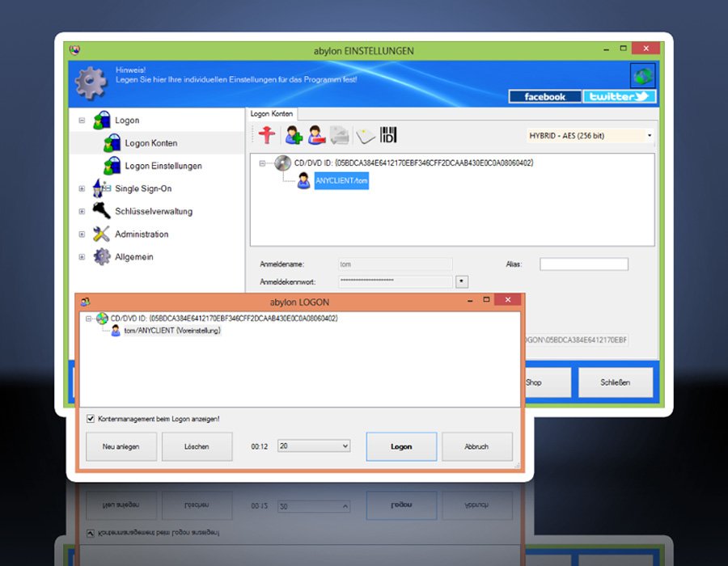The height and width of the screenshot is (566, 728).
Task: Expand the Administration node
Action: pos(82,234)
